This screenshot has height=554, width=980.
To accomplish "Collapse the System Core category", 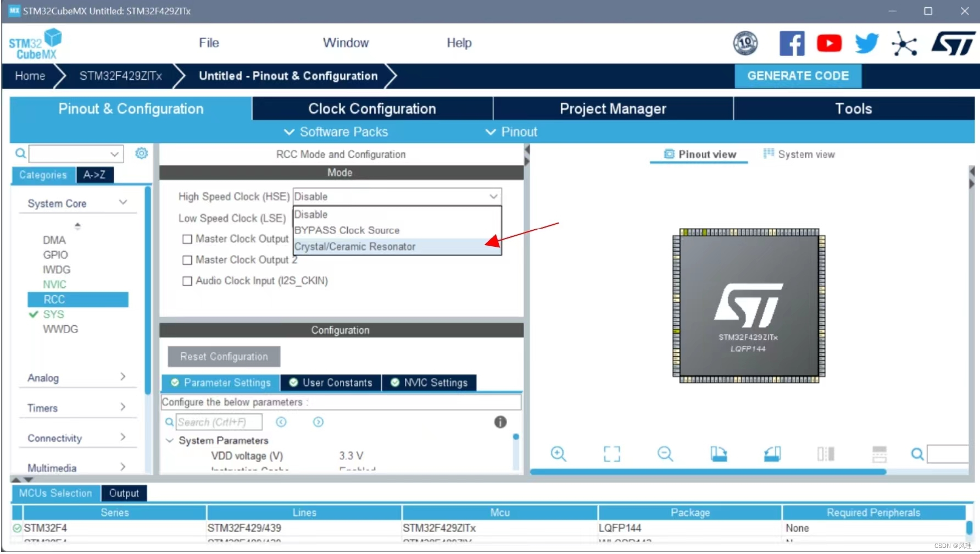I will click(x=122, y=202).
